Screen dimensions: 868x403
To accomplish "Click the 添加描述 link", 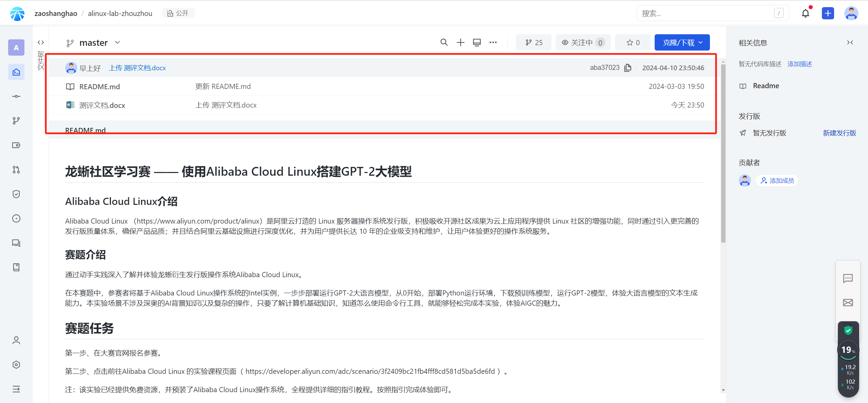I will pos(799,64).
